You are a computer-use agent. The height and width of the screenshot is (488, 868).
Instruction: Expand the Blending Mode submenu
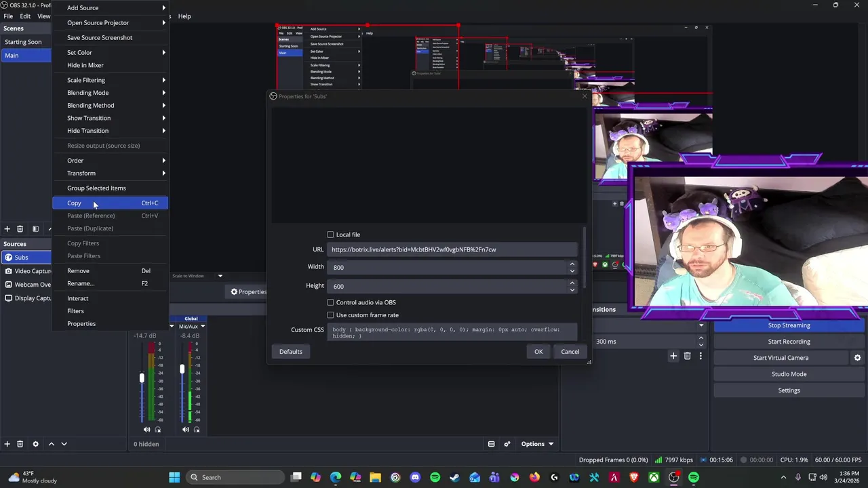click(110, 93)
